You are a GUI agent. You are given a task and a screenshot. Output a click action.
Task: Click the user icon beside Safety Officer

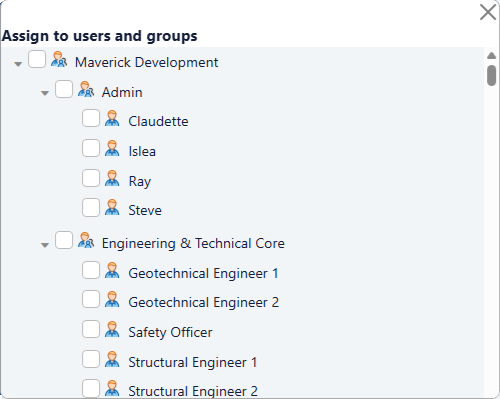pos(112,329)
